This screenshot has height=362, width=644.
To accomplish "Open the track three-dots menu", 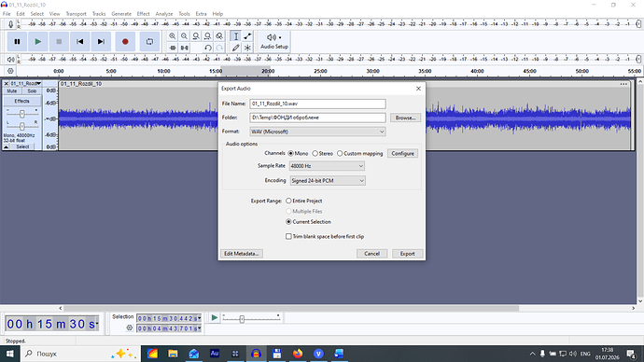I will click(x=623, y=84).
